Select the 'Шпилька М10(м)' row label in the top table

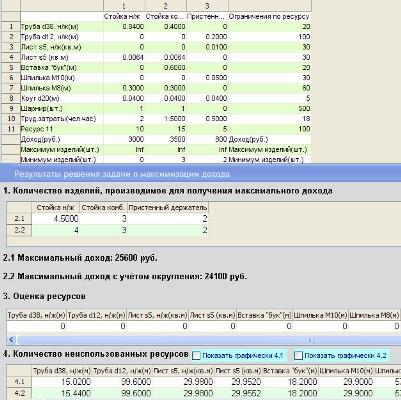[62, 78]
